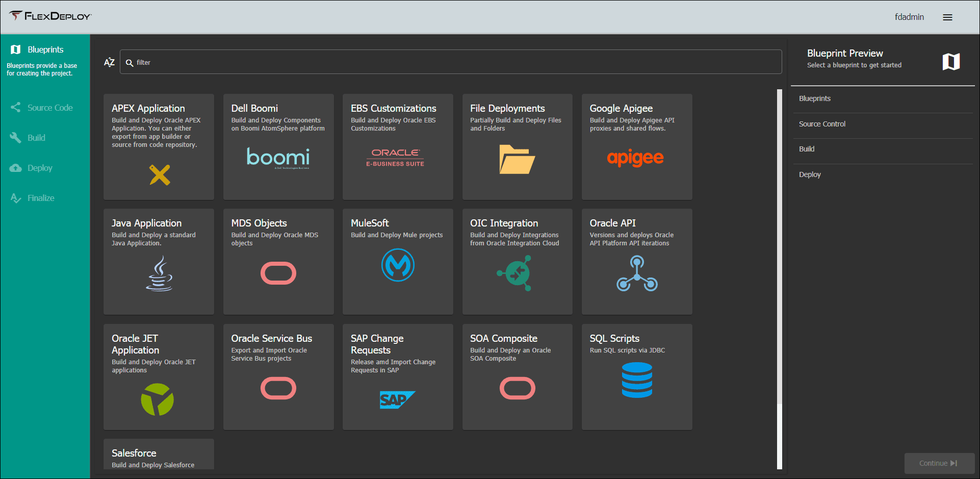Viewport: 980px width, 479px height.
Task: Click the Oracle JET Application title
Action: pyautogui.click(x=136, y=344)
